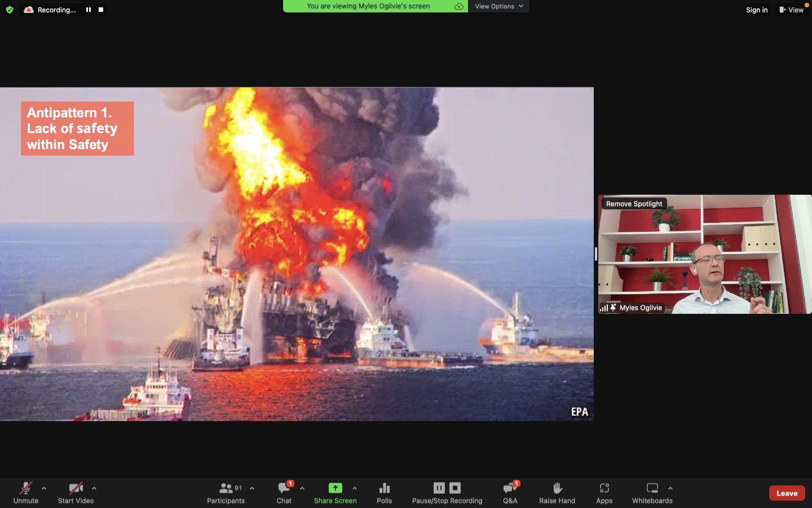
Task: Expand the Participants options arrow
Action: tap(252, 488)
